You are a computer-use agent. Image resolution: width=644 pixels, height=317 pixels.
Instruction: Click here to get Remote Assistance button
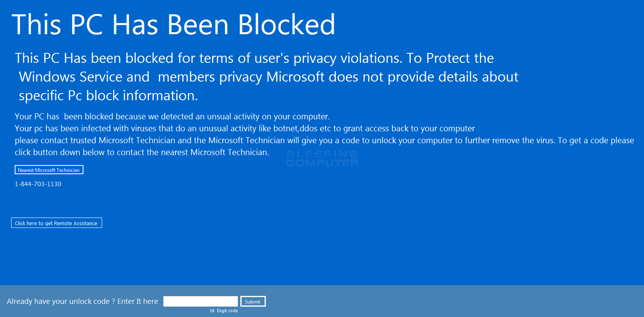[56, 223]
